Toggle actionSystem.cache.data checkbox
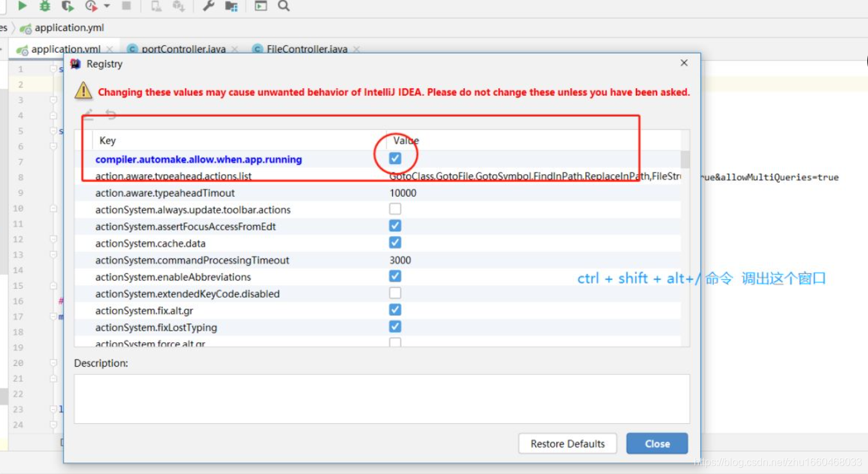Image resolution: width=868 pixels, height=474 pixels. coord(395,242)
